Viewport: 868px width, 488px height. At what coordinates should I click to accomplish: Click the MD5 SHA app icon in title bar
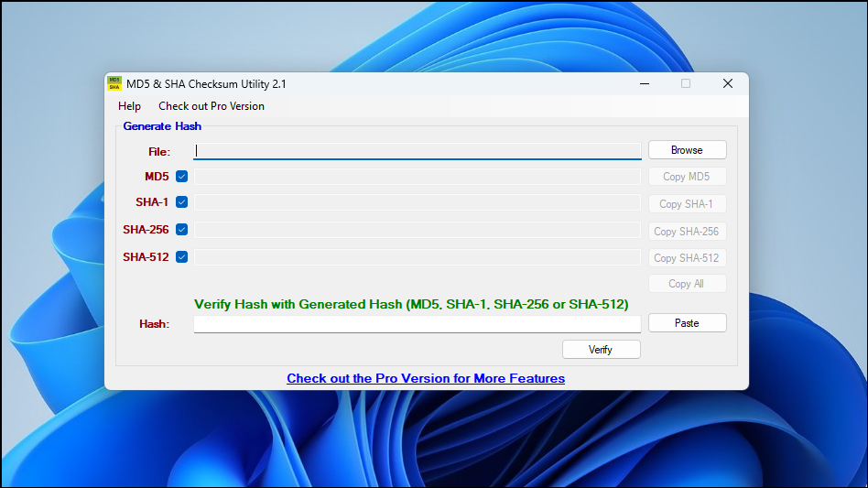114,83
